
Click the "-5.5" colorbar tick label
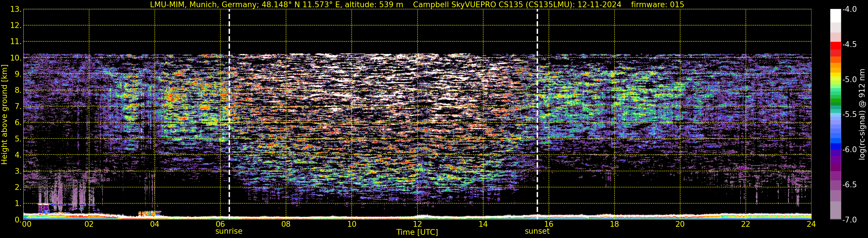click(850, 115)
